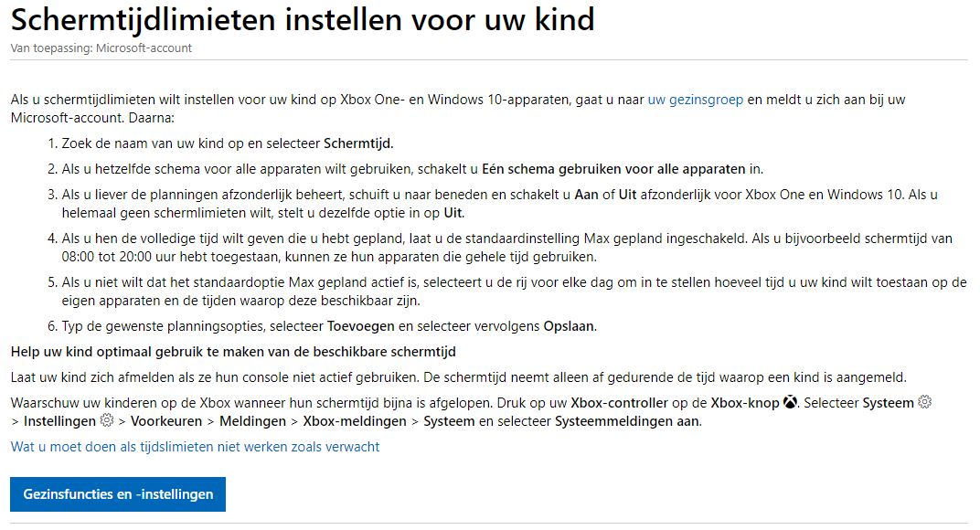Click the bold word Schermtijd in step one
980x530 pixels.
pos(358,143)
